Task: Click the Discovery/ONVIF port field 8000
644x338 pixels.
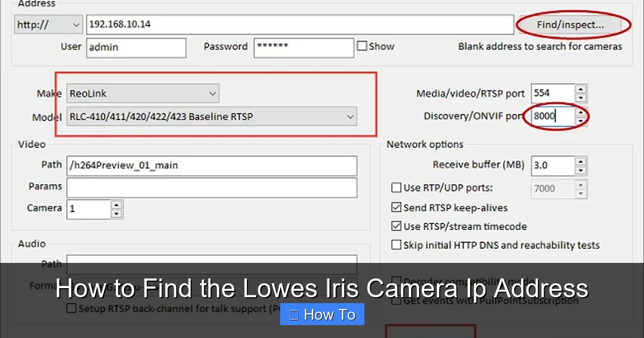Action: click(553, 116)
